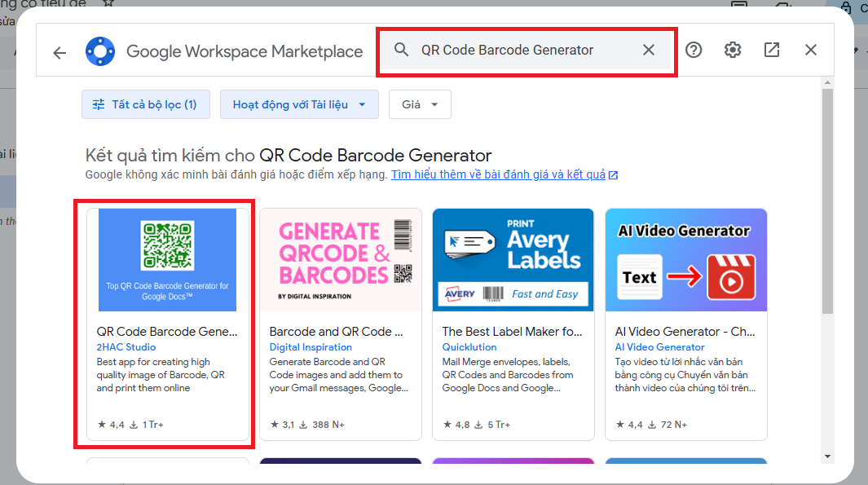Expand the 'Giá' price dropdown
The image size is (868, 485).
pos(420,104)
